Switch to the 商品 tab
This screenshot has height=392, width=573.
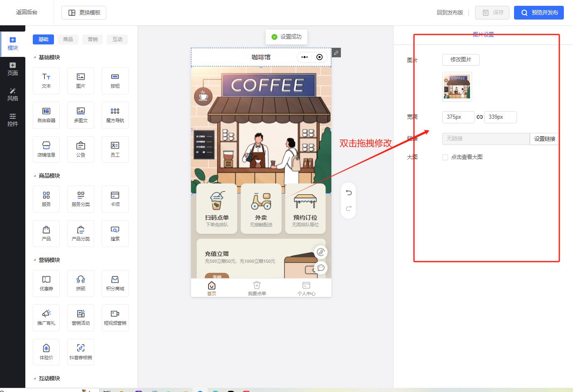[x=68, y=39]
